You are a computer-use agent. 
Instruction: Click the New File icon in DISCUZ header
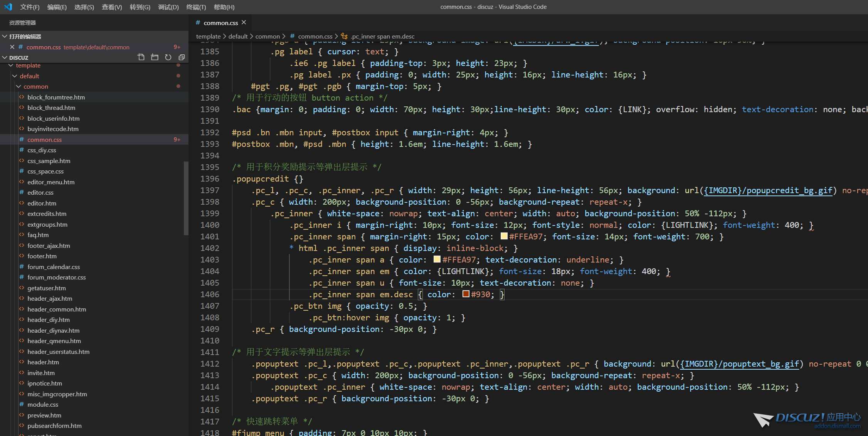pyautogui.click(x=141, y=57)
